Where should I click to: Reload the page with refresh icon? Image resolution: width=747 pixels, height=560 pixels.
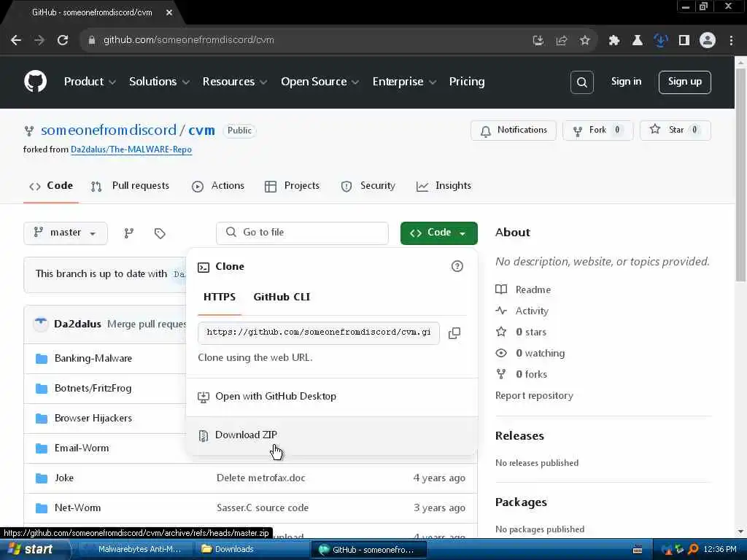click(63, 40)
